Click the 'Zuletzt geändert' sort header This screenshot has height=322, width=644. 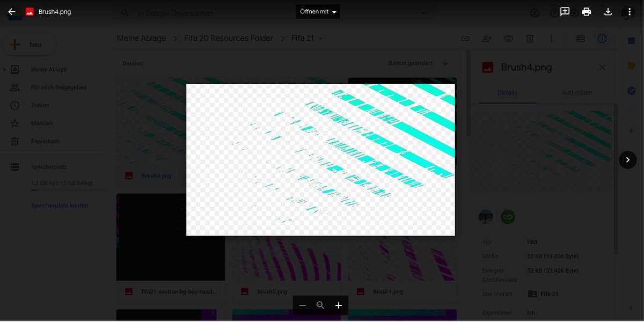coord(410,63)
